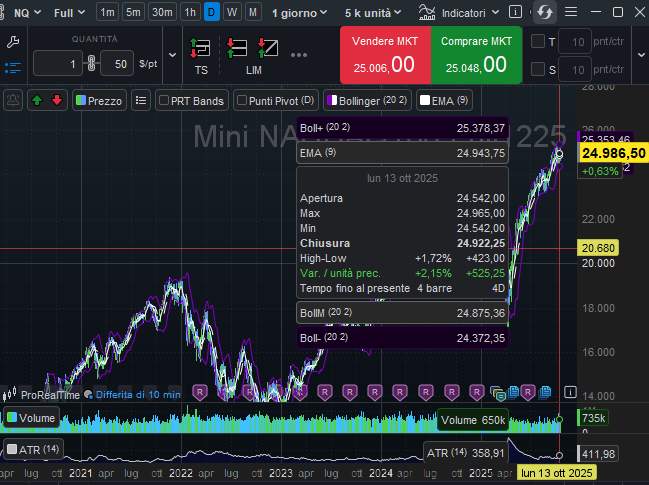Viewport: 649px width, 485px height.
Task: Check the T target checkbox
Action: [537, 42]
